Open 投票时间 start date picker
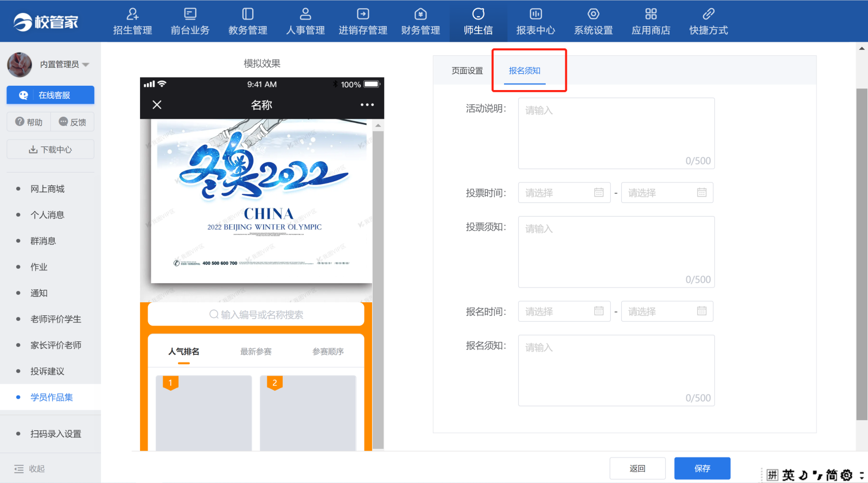This screenshot has height=483, width=868. pyautogui.click(x=564, y=193)
